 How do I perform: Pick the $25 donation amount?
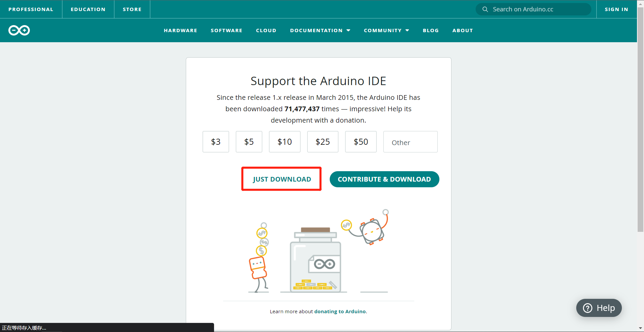(x=323, y=142)
